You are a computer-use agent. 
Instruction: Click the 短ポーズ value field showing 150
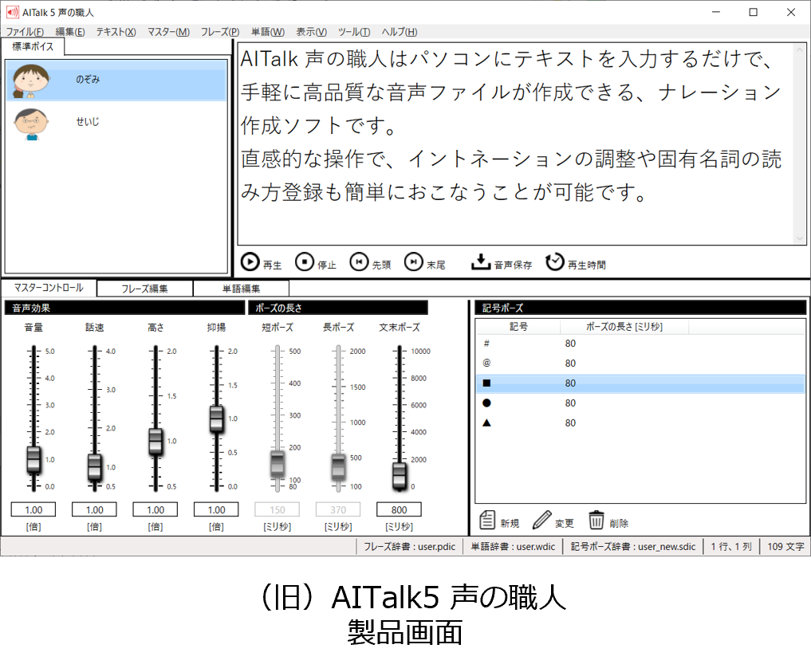[x=278, y=509]
